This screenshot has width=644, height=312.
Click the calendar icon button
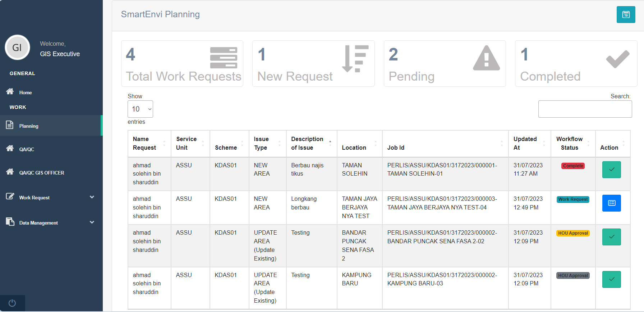626,15
